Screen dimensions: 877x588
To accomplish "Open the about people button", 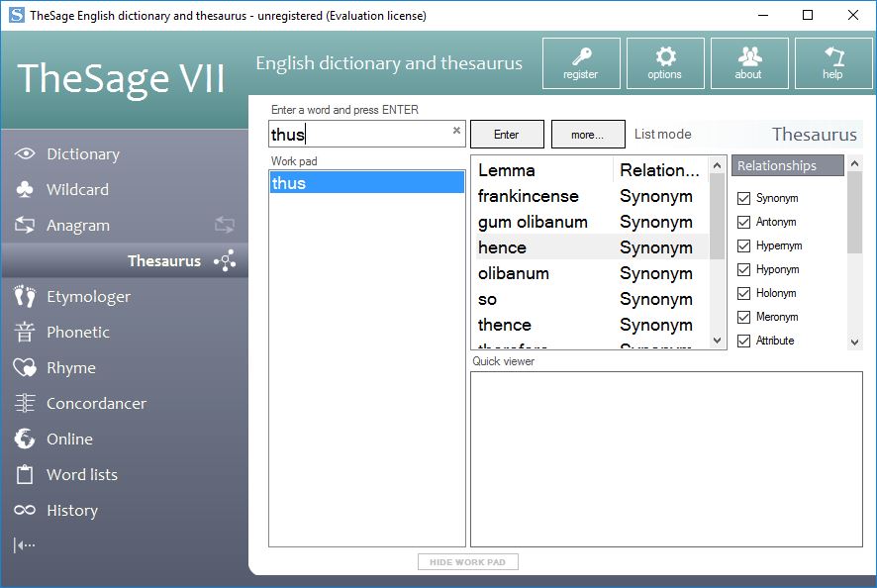I will tap(749, 63).
